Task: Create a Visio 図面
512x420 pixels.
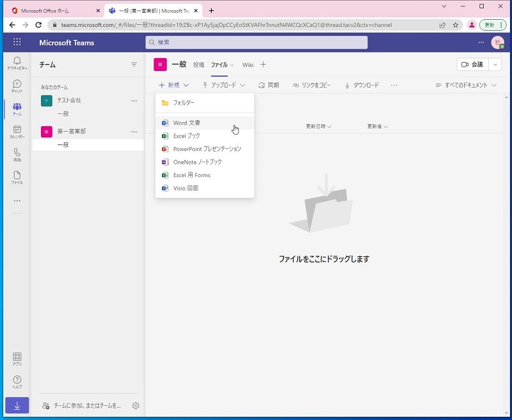Action: pos(205,188)
